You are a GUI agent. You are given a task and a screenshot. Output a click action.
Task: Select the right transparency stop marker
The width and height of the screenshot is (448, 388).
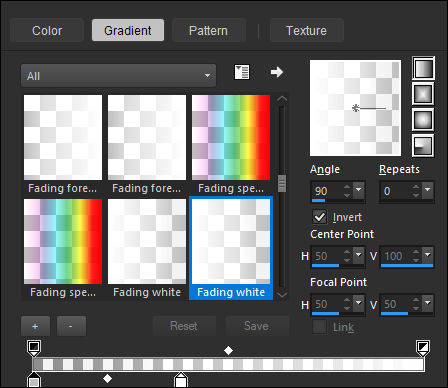[x=423, y=348]
